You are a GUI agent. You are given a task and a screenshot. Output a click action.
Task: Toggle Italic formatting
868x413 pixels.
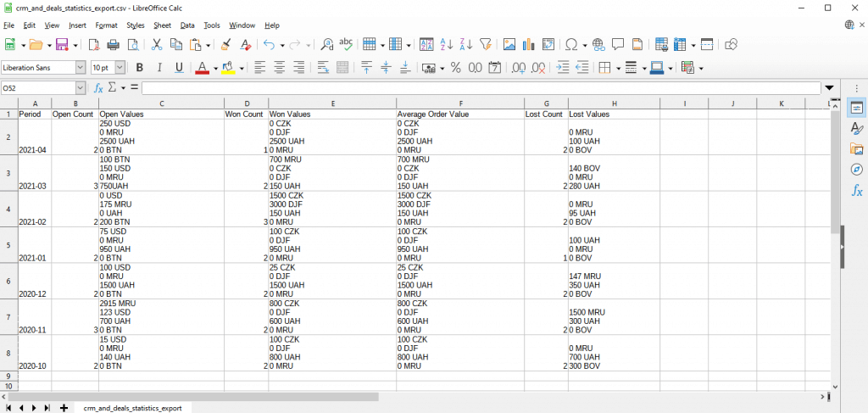tap(159, 68)
